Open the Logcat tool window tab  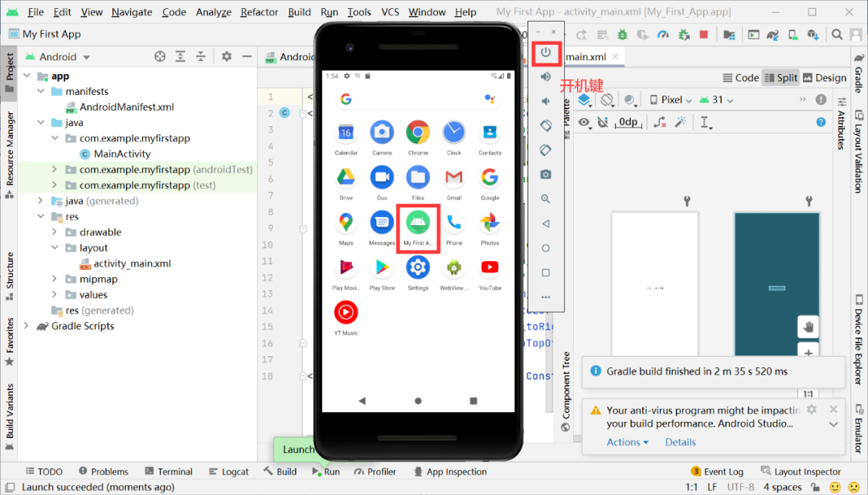coord(228,472)
